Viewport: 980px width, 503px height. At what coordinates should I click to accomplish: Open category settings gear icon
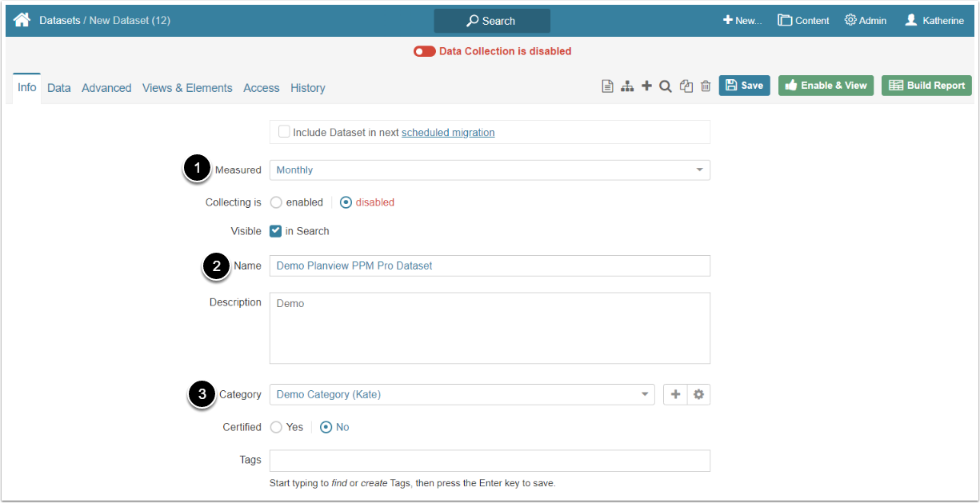[698, 394]
